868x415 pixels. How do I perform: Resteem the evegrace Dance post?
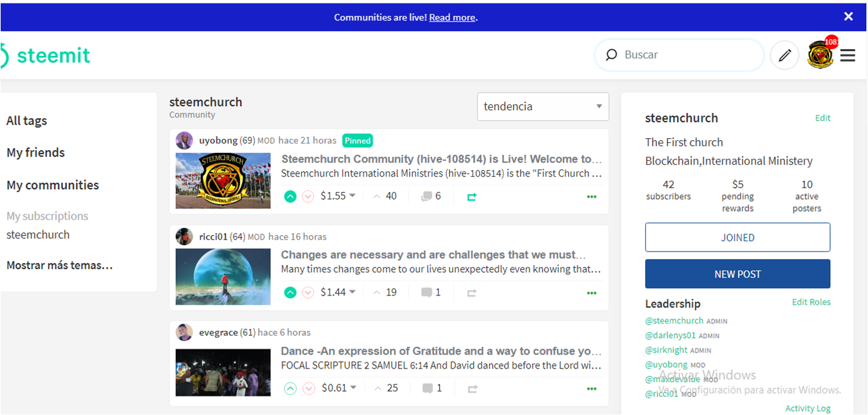coord(472,389)
